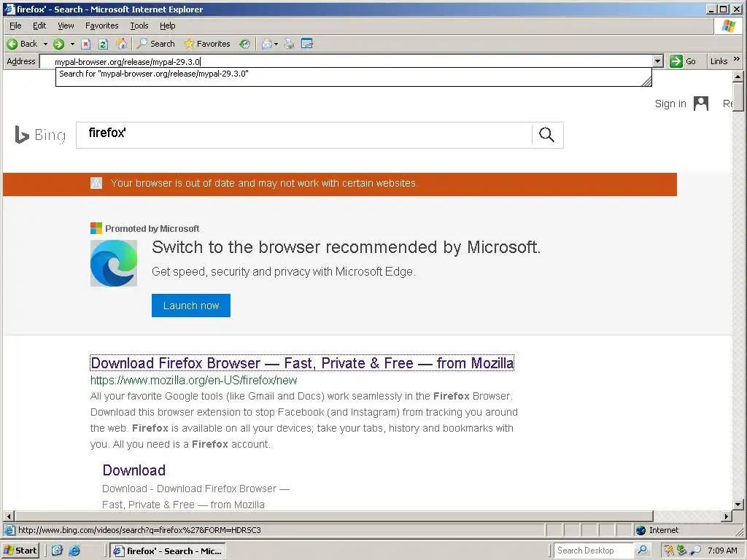Open the Tools menu
747x560 pixels.
point(139,26)
